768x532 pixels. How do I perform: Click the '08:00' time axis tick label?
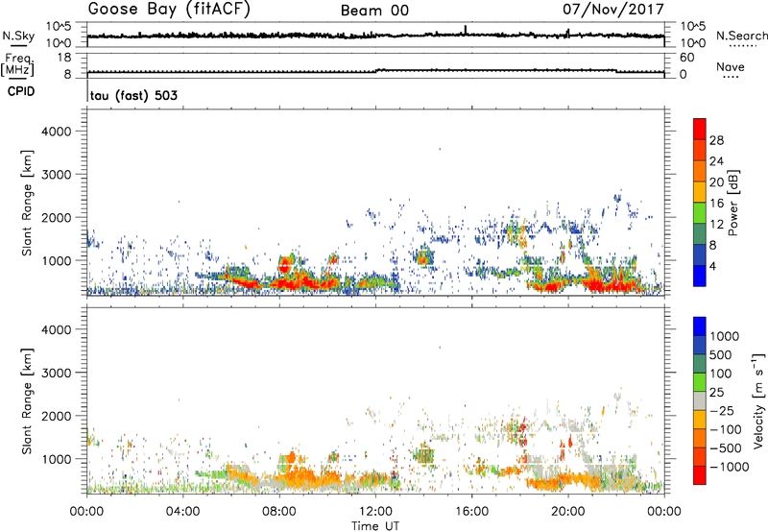(279, 512)
